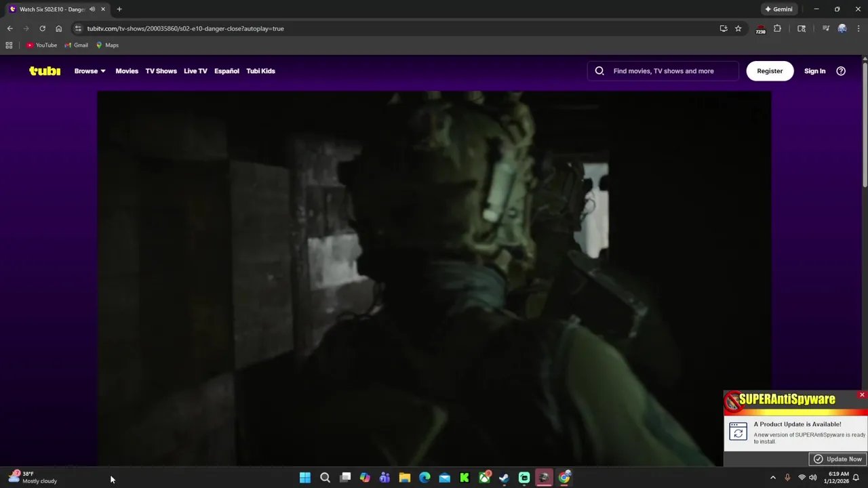Focus the Find movies, TV shows search field
This screenshot has width=868, height=488.
pos(663,71)
